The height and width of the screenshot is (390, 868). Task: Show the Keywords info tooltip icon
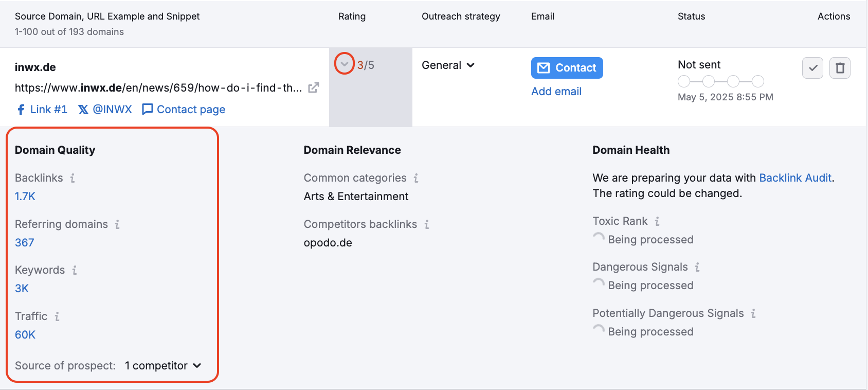[75, 270]
